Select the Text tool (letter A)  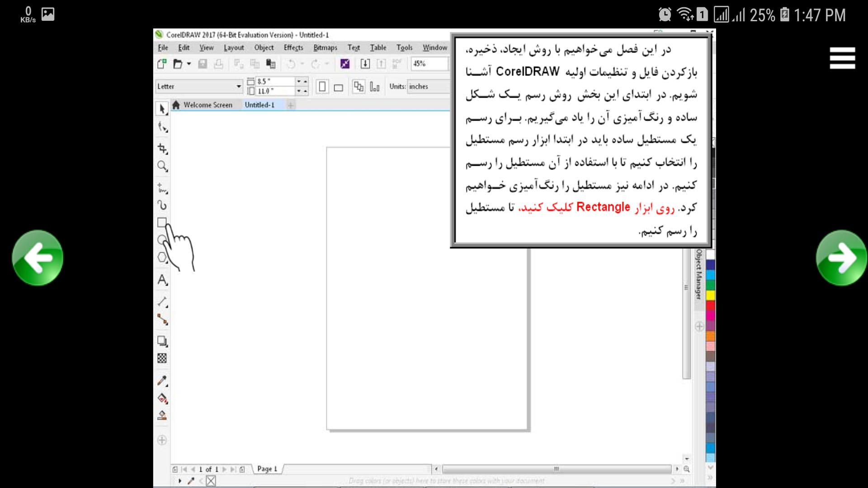pyautogui.click(x=162, y=280)
